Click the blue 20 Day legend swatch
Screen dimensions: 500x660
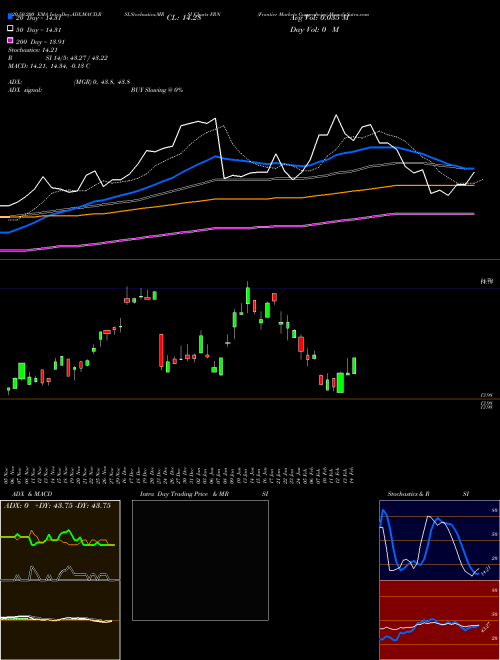(10, 16)
